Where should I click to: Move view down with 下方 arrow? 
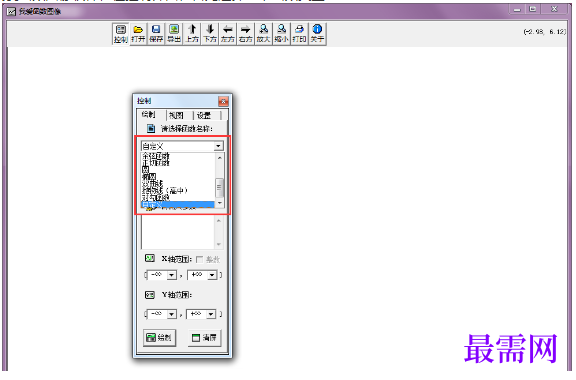[x=210, y=33]
